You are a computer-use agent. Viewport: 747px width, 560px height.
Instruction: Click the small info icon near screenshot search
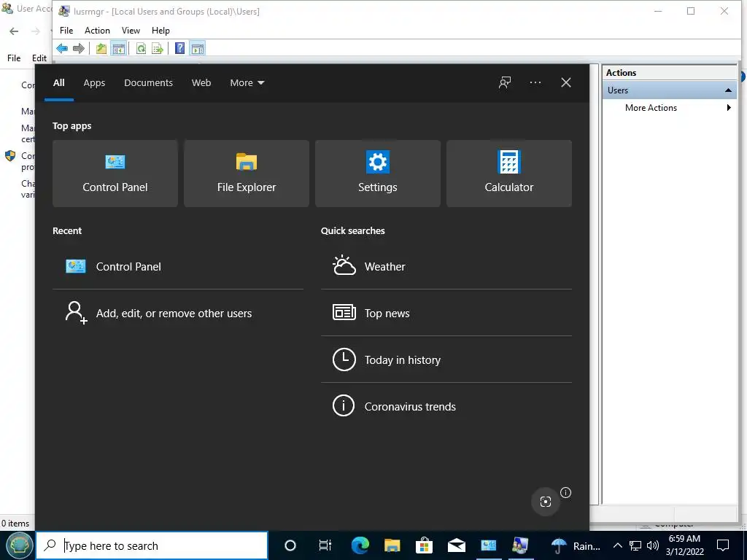[566, 492]
